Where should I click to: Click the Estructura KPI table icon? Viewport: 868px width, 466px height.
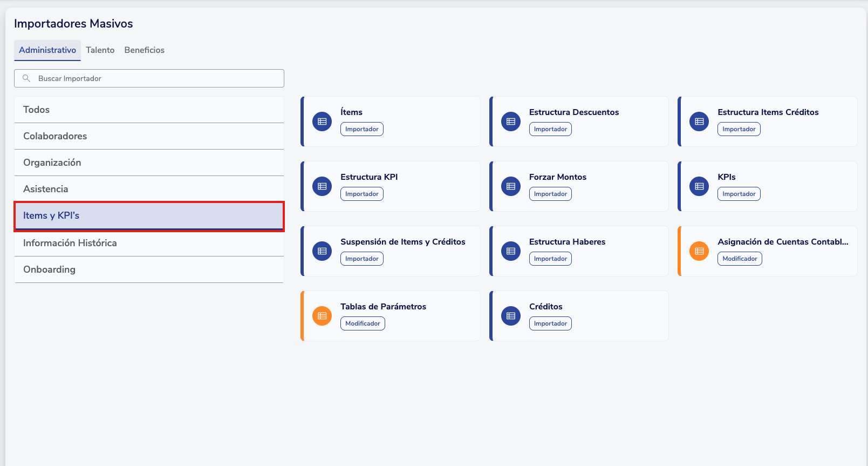[x=322, y=186]
